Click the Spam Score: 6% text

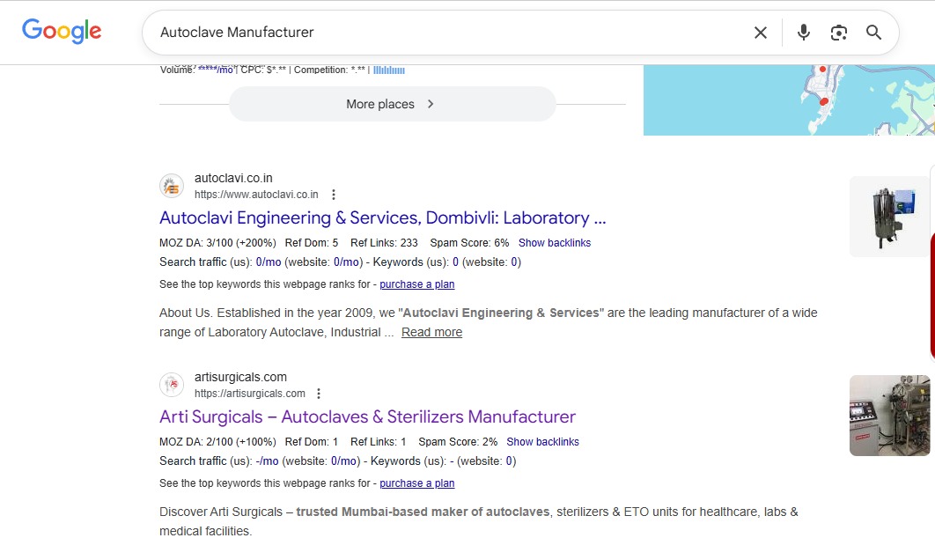469,243
